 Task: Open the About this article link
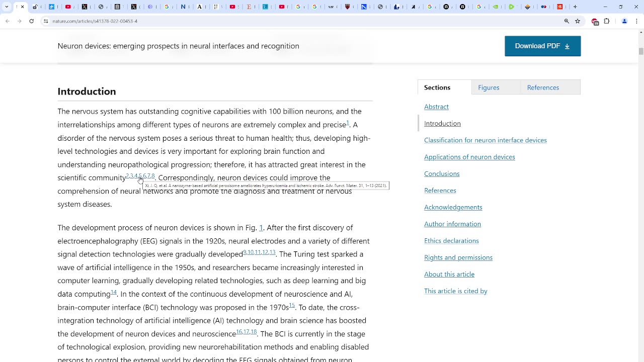point(449,274)
